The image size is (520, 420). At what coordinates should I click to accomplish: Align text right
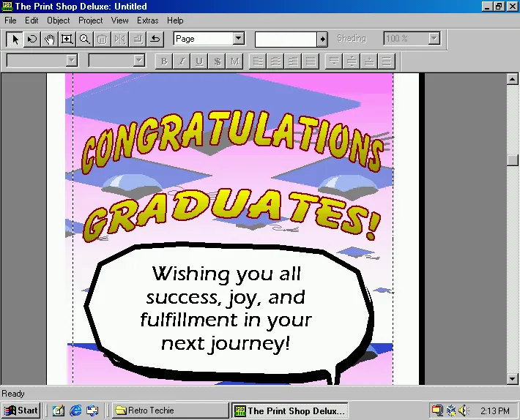point(293,61)
